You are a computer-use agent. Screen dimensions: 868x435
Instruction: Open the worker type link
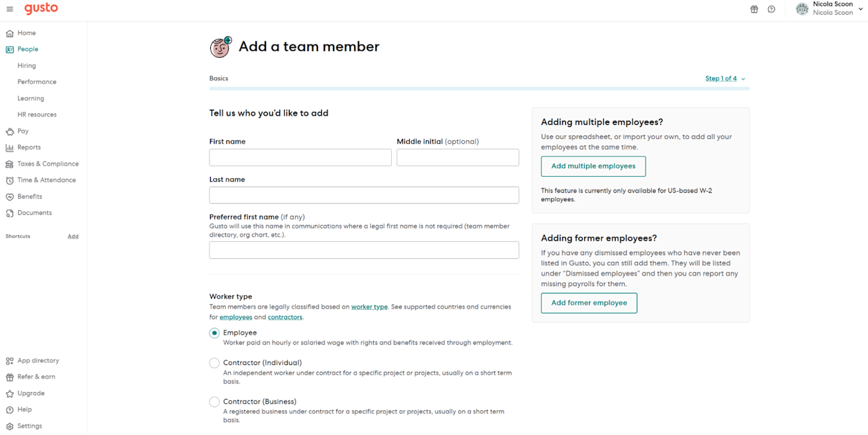pyautogui.click(x=369, y=307)
